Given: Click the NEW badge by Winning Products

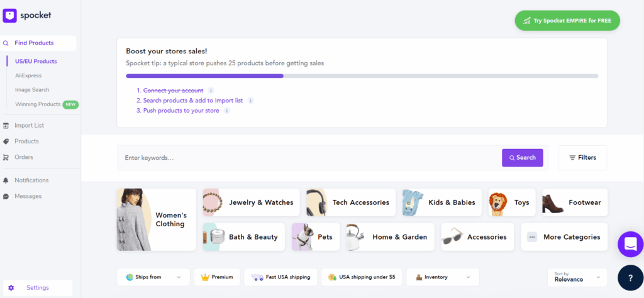Looking at the screenshot, I should point(70,104).
